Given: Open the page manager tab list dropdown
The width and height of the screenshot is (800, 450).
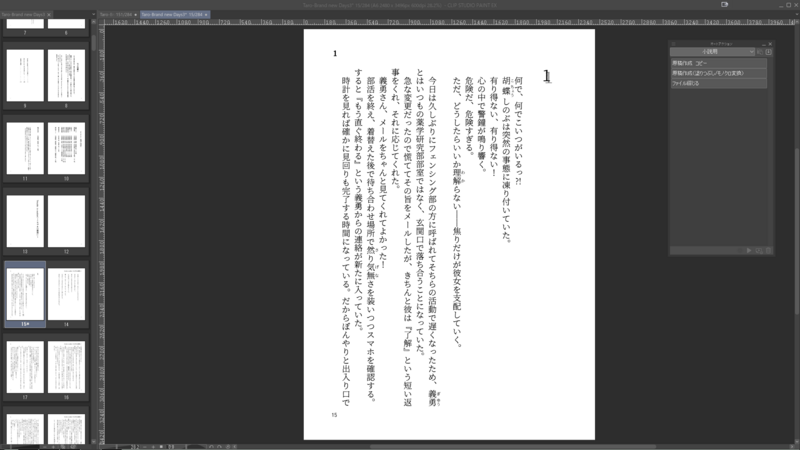Looking at the screenshot, I should coord(93,15).
